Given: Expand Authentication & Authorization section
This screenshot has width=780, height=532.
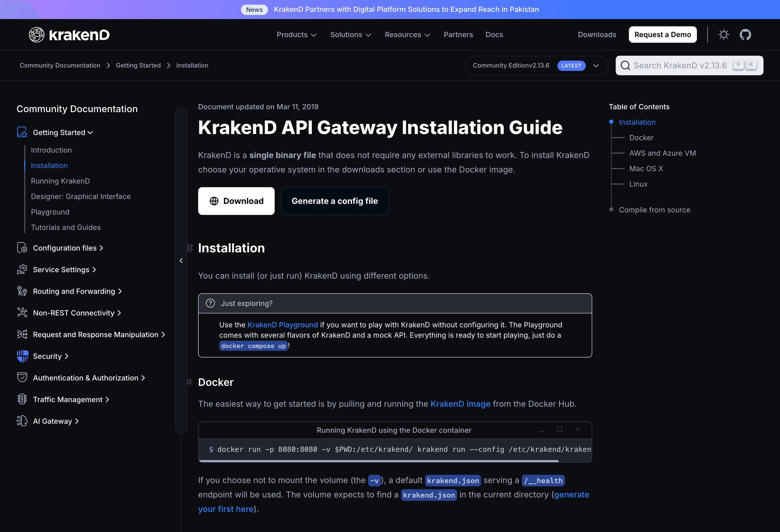Looking at the screenshot, I should (89, 378).
